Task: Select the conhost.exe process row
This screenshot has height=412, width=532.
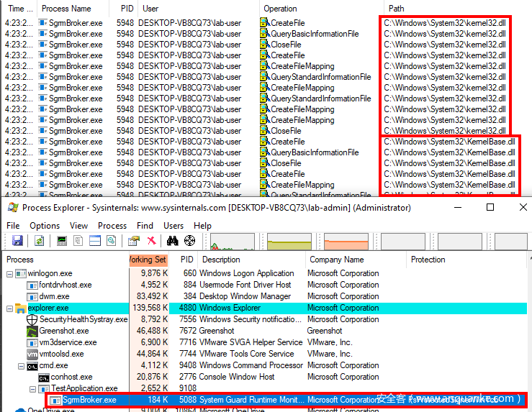Action: (x=265, y=377)
